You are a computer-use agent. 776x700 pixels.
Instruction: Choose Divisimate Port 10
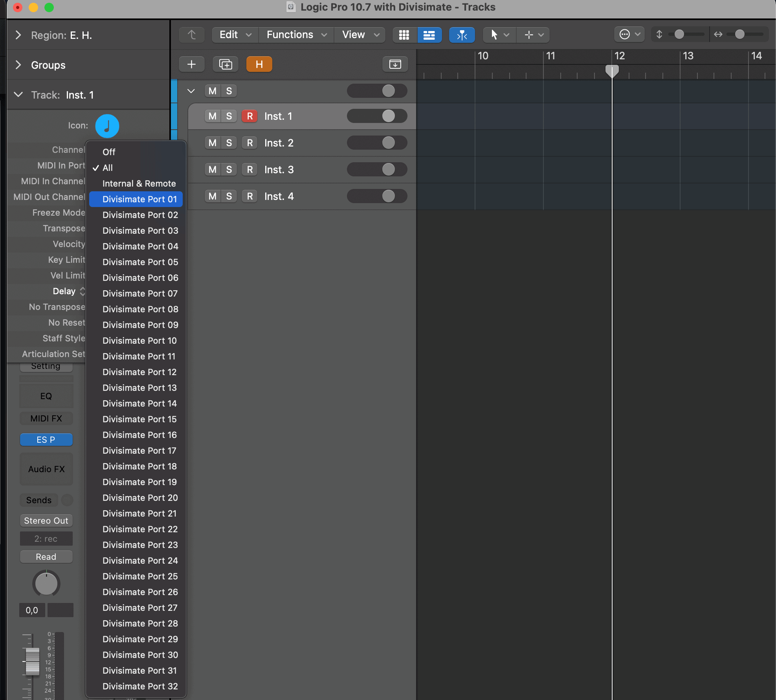pos(136,341)
